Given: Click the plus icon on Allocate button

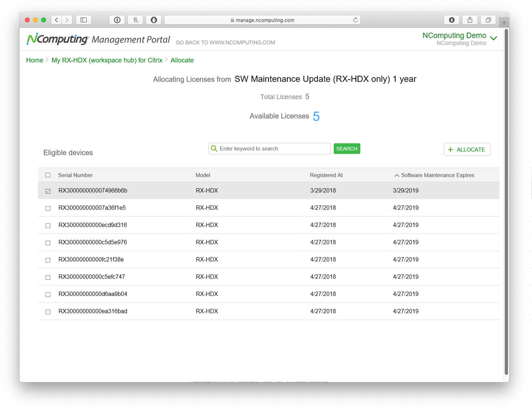Looking at the screenshot, I should [450, 150].
